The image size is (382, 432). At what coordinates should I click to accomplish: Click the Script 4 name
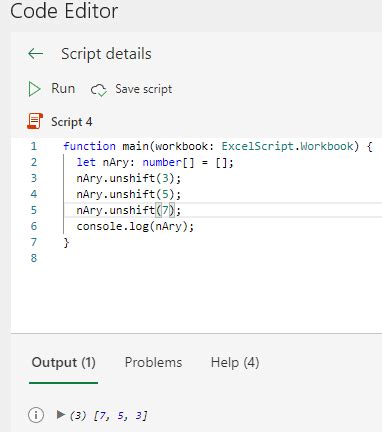coord(71,122)
